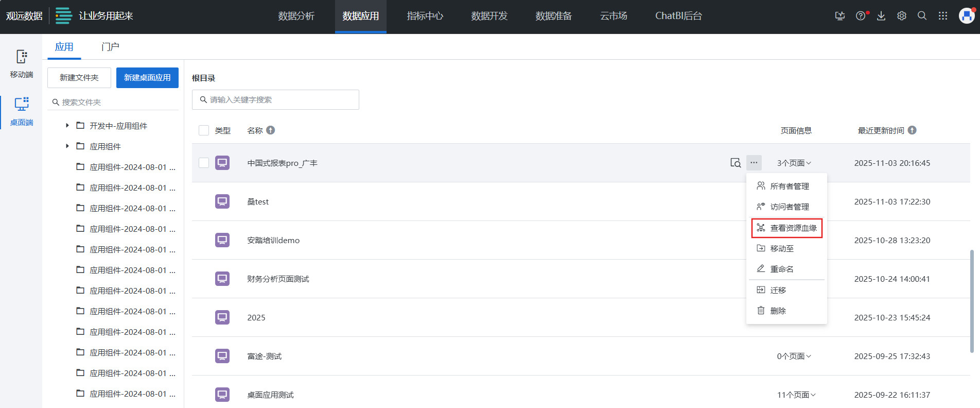
Task: Expand the 11个页面 dropdown
Action: (x=796, y=395)
